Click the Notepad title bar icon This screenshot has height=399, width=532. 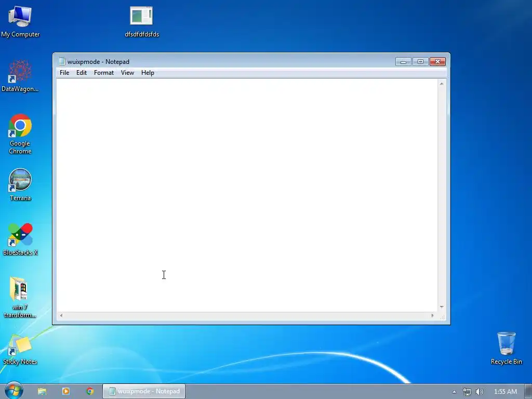click(62, 61)
